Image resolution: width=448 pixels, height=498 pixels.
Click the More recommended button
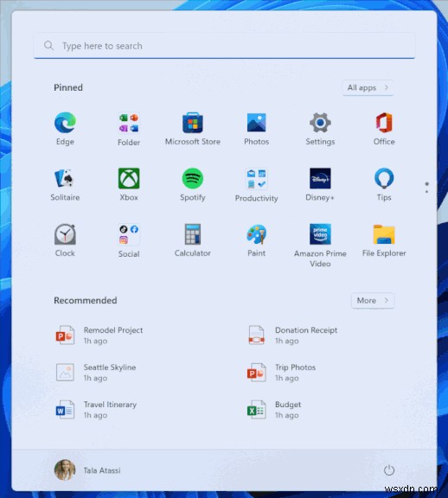click(373, 301)
